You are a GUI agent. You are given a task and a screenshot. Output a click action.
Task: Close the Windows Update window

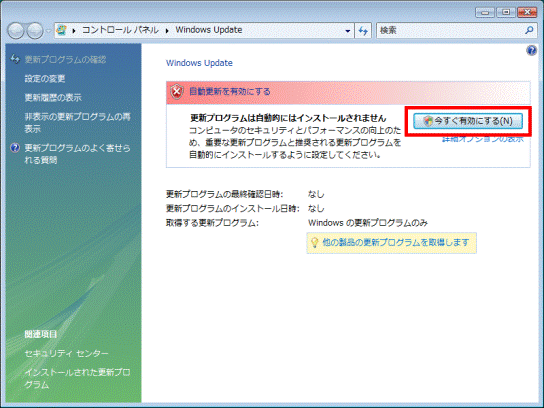point(527,12)
